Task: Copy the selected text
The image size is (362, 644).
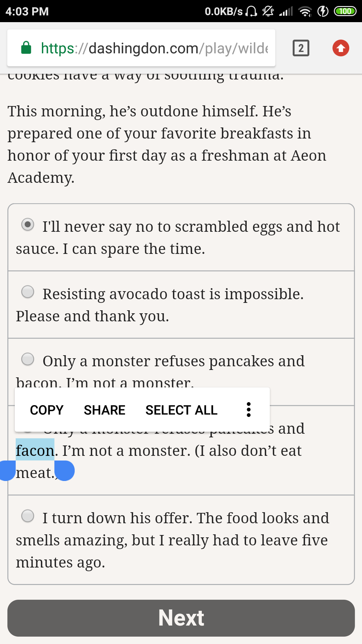Action: pyautogui.click(x=47, y=410)
